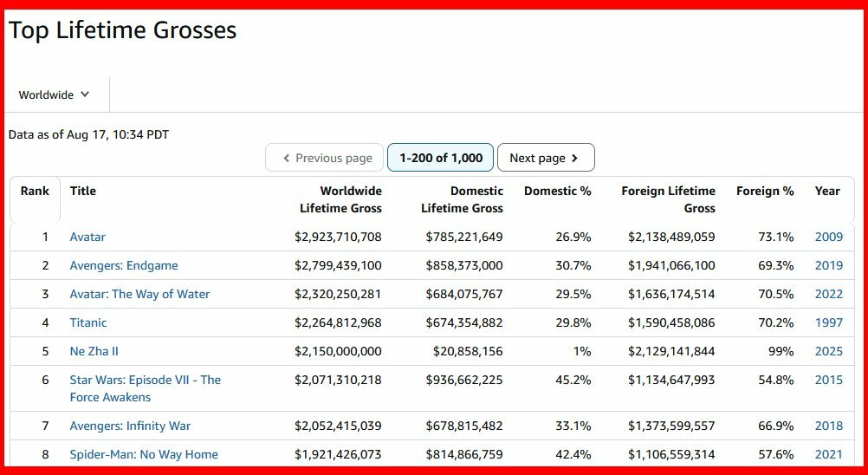This screenshot has width=868, height=475.
Task: Select the $2,138,489,059 foreign gross value
Action: (x=671, y=237)
